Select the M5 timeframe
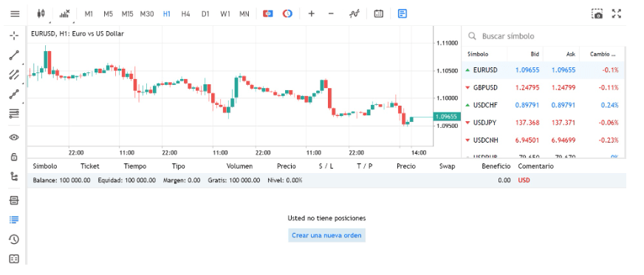644x275 pixels. (x=108, y=14)
